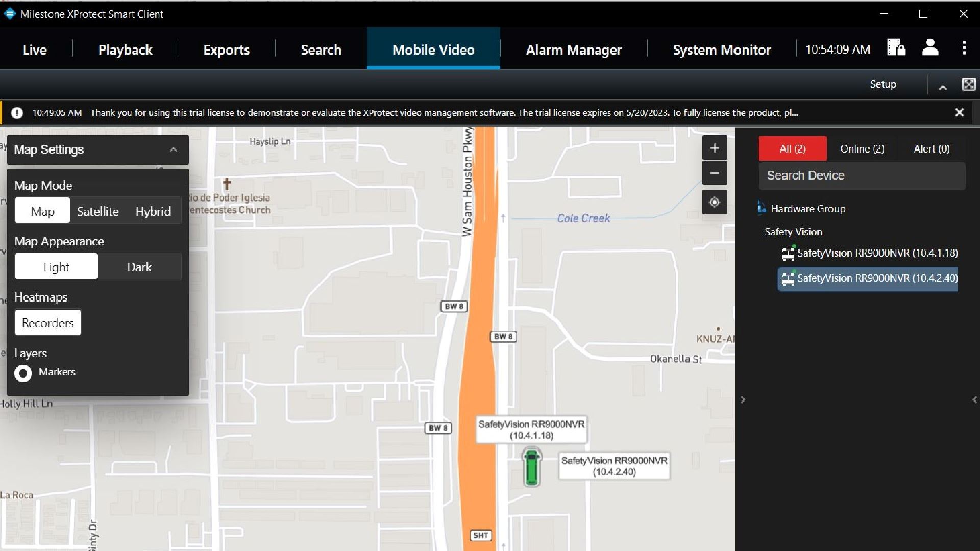Image resolution: width=980 pixels, height=551 pixels.
Task: Filter devices by Online (2)
Action: (x=862, y=148)
